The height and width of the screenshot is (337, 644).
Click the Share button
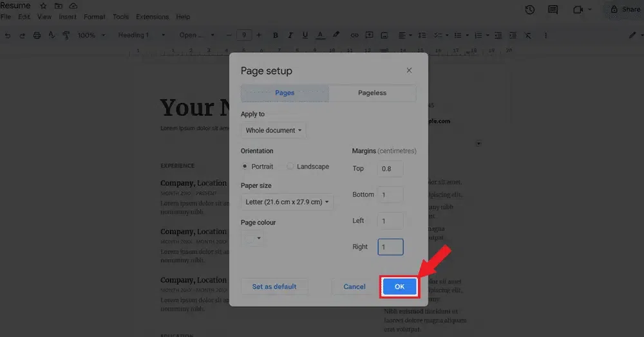625,10
